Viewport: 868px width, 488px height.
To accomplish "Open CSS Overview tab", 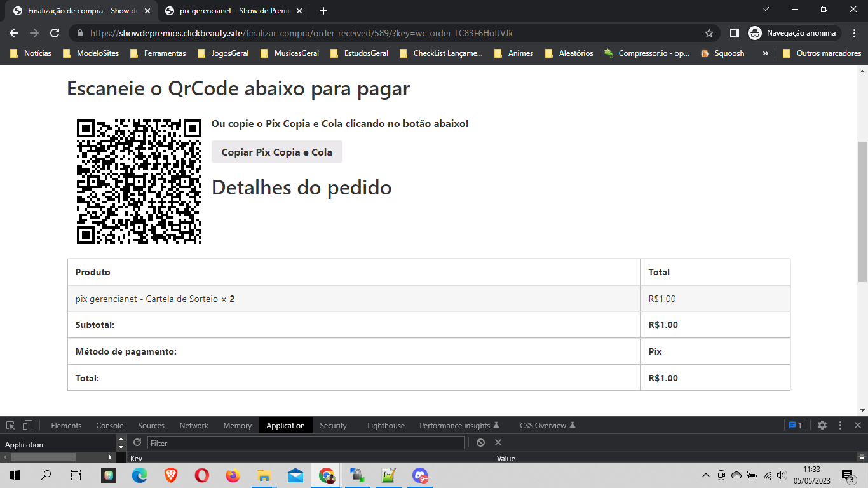I will [548, 426].
